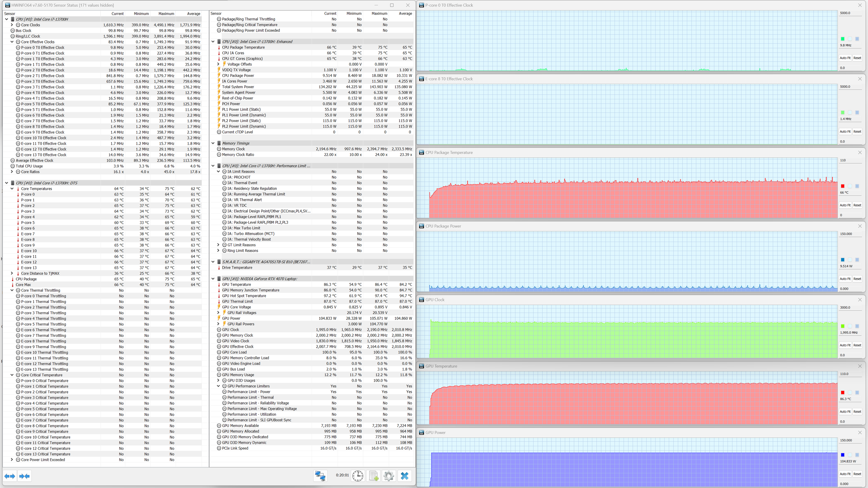
Task: Click the shrink-columns arrows icon
Action: (x=25, y=476)
